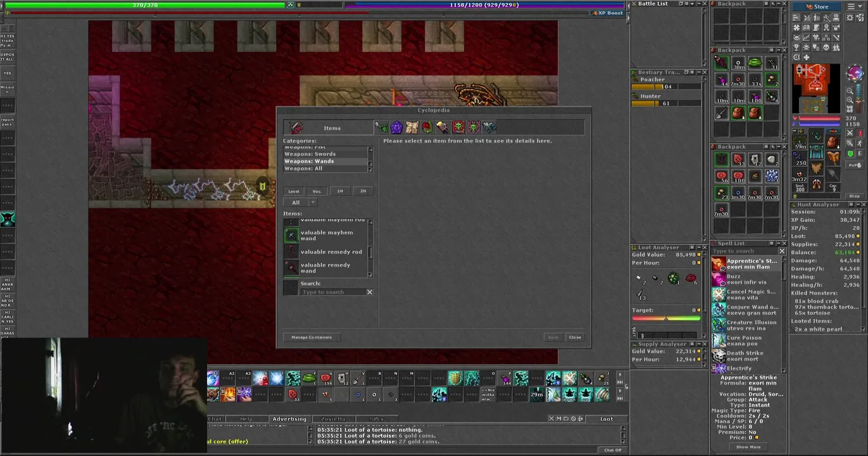Click the Items section sword icon in Cyclopedia

(x=296, y=128)
